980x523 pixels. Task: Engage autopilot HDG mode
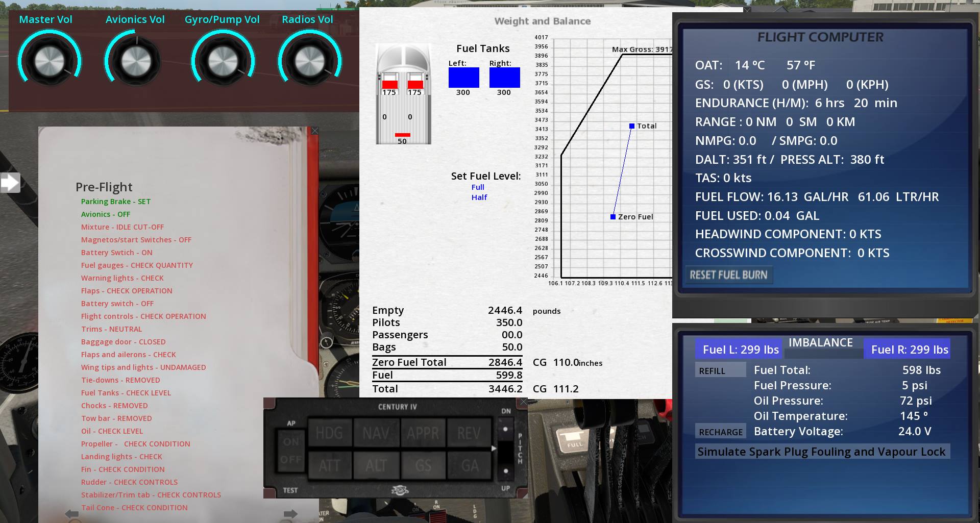[x=329, y=434]
